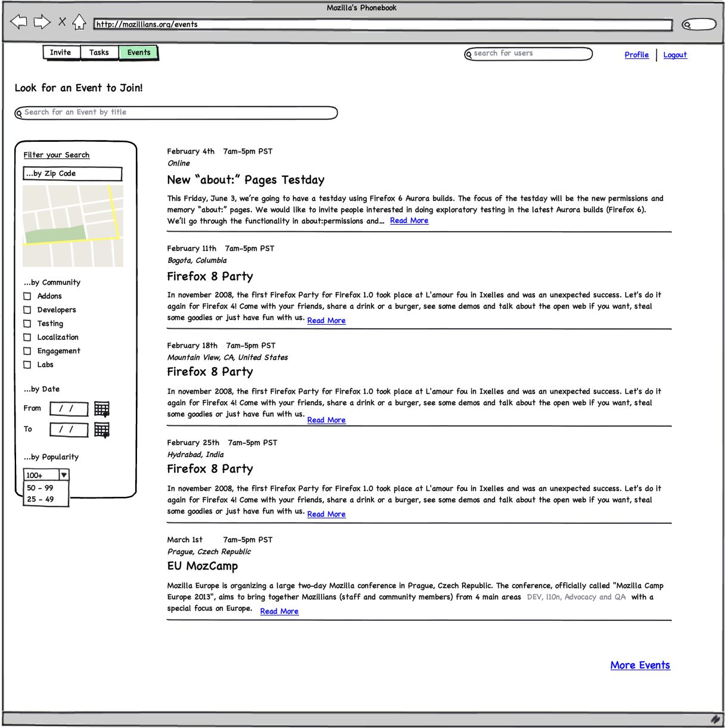Click the by Zip Code input
The width and height of the screenshot is (725, 728).
[73, 174]
